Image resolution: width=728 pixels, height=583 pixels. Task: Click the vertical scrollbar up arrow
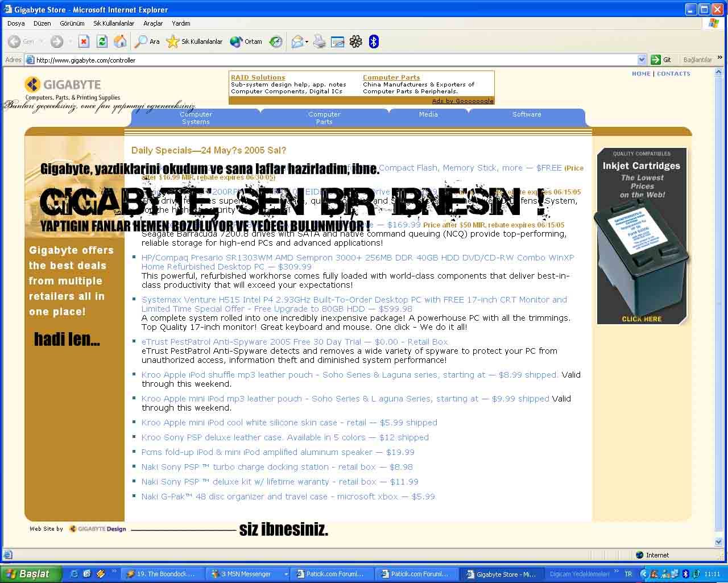tap(719, 72)
